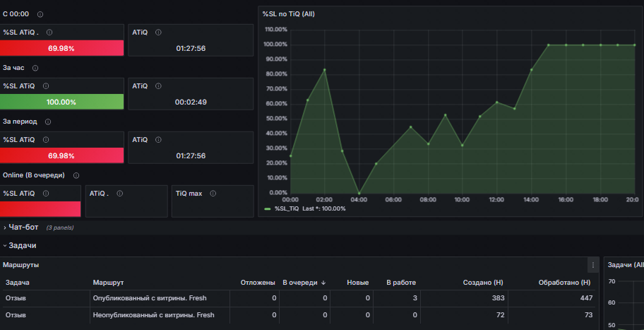644x330 pixels.
Task: Click the Задачи (All panel title
Action: pos(626,265)
